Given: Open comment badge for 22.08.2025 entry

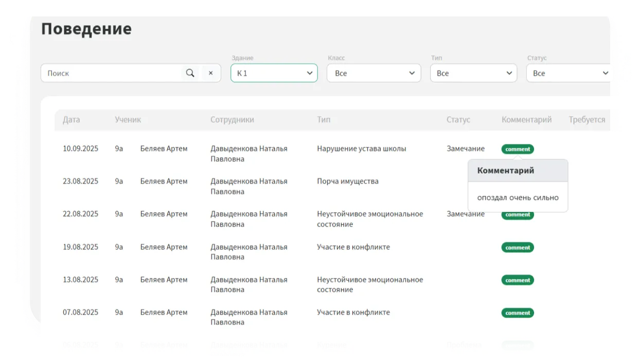Looking at the screenshot, I should click(518, 215).
